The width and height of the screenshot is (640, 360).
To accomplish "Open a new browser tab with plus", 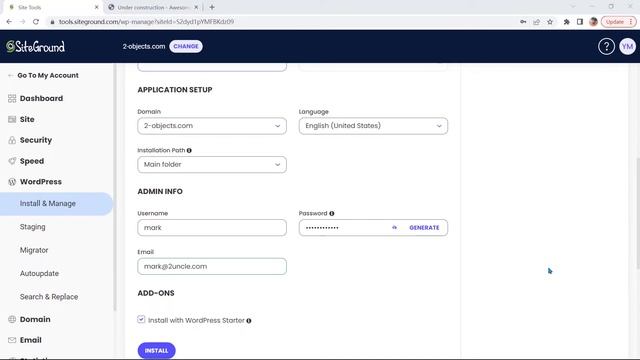I will tap(212, 7).
